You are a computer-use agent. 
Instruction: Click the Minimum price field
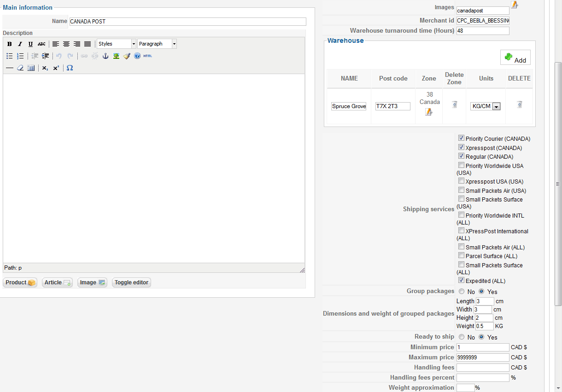pos(483,347)
